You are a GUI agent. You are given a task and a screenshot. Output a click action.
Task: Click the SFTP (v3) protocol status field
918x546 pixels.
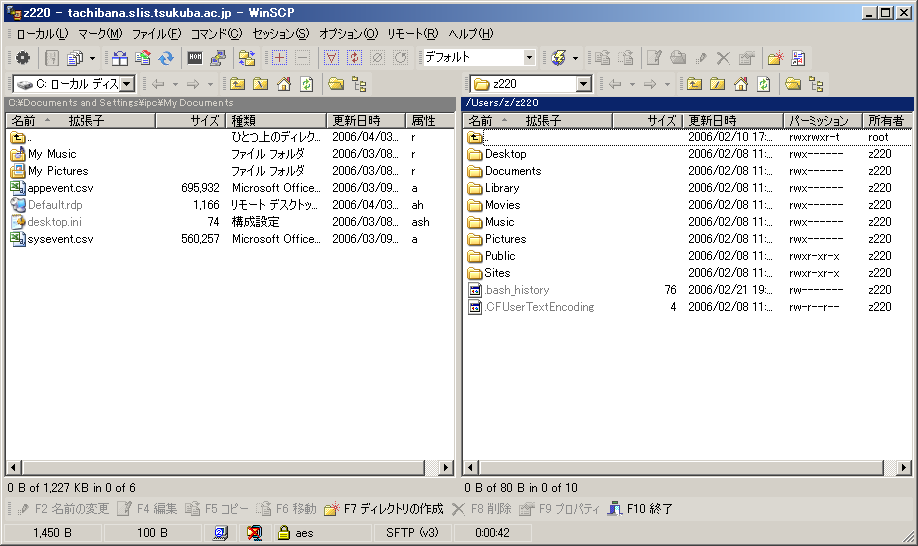pyautogui.click(x=412, y=533)
